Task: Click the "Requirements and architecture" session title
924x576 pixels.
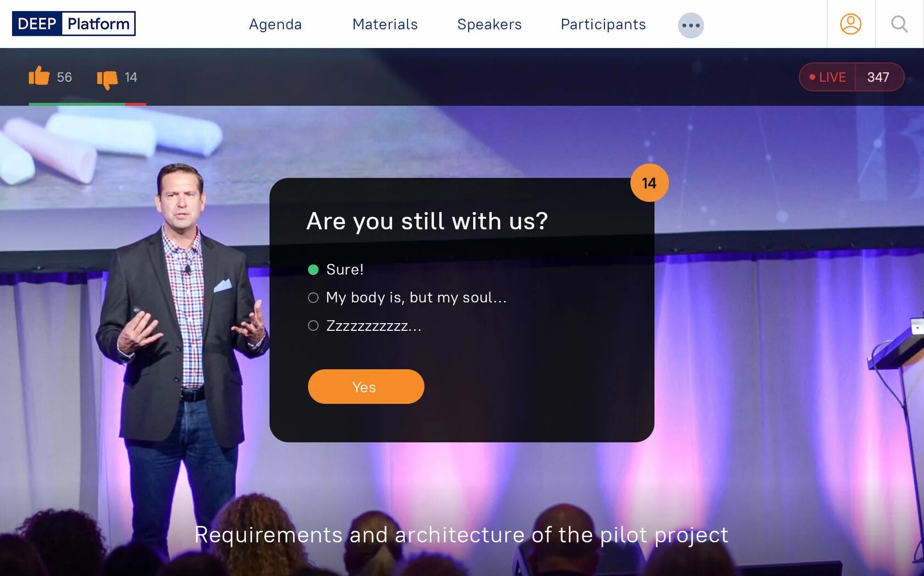Action: tap(461, 535)
